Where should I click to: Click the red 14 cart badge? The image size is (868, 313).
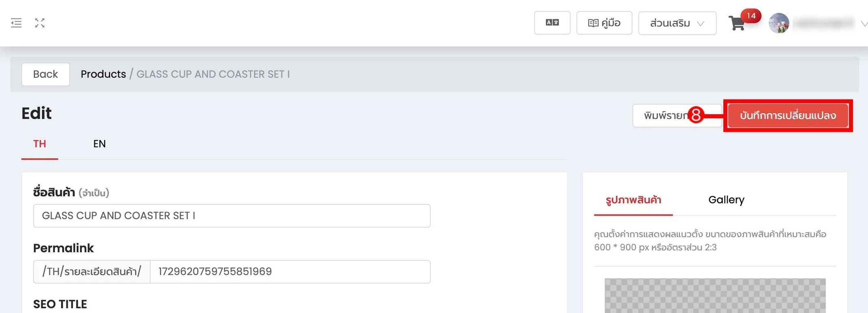tap(751, 16)
